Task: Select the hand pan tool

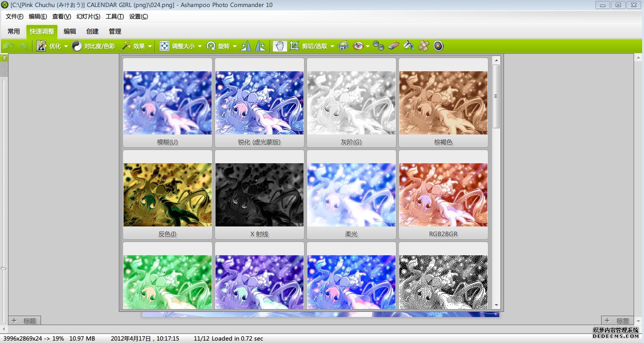Action: 280,46
